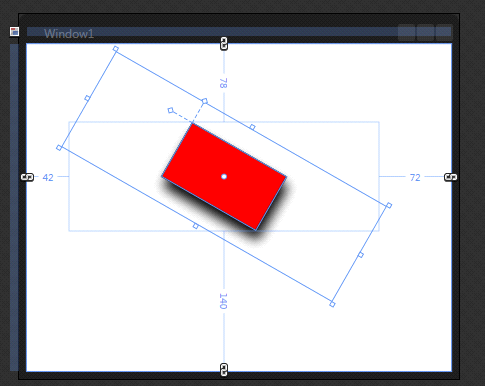Click the lower-right edge midpoint handle
Screen dimensions: 485x386
pos(361,255)
